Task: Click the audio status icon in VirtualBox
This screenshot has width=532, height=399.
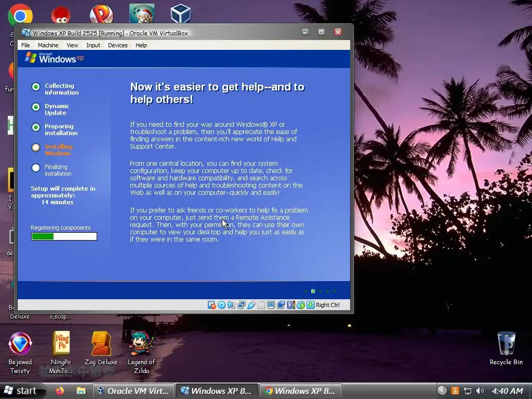Action: tap(231, 304)
